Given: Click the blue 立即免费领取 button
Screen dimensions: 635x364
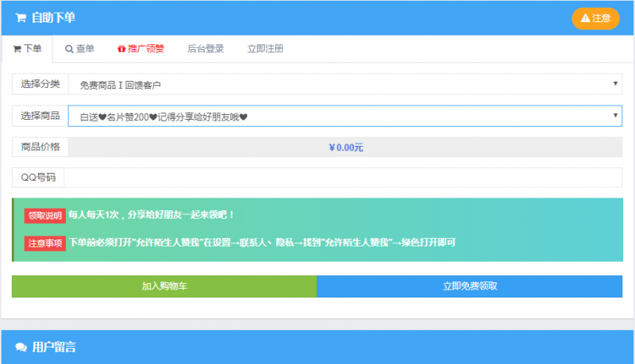Looking at the screenshot, I should click(469, 286).
